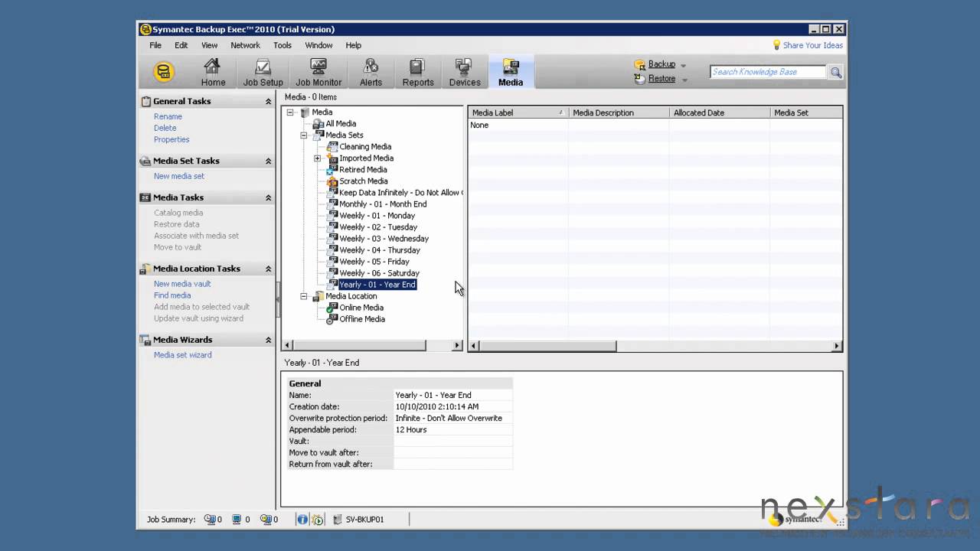980x551 pixels.
Task: Open the Help menu
Action: point(353,45)
